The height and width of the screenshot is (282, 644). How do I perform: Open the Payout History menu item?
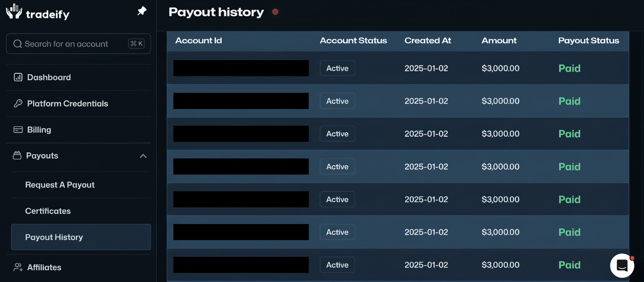pos(54,237)
